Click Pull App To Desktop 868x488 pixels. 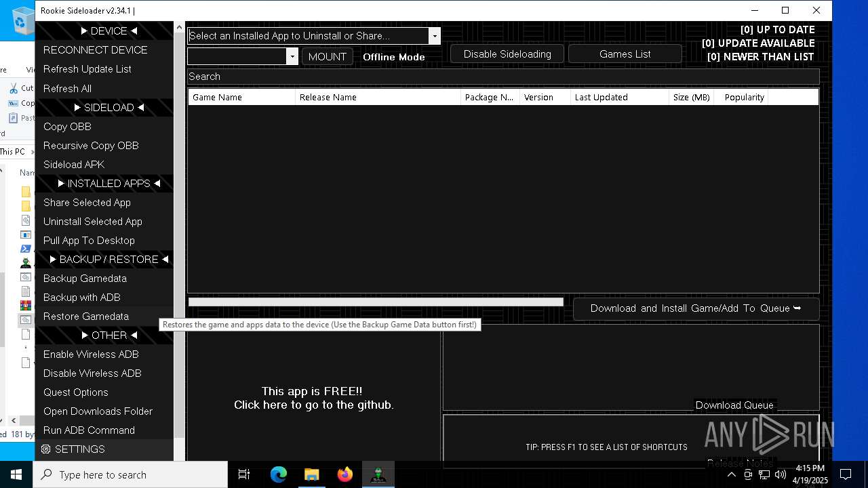pyautogui.click(x=104, y=240)
